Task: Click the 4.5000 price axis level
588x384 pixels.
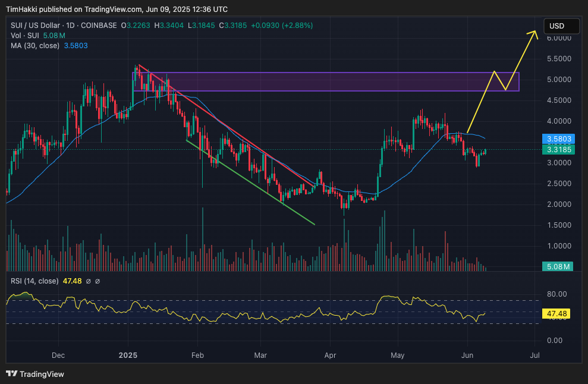Action: coord(559,100)
